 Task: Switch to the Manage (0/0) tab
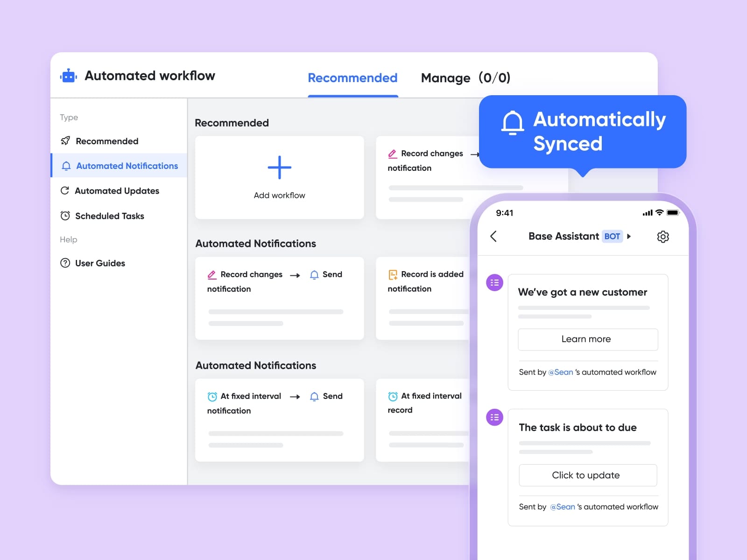pyautogui.click(x=465, y=78)
